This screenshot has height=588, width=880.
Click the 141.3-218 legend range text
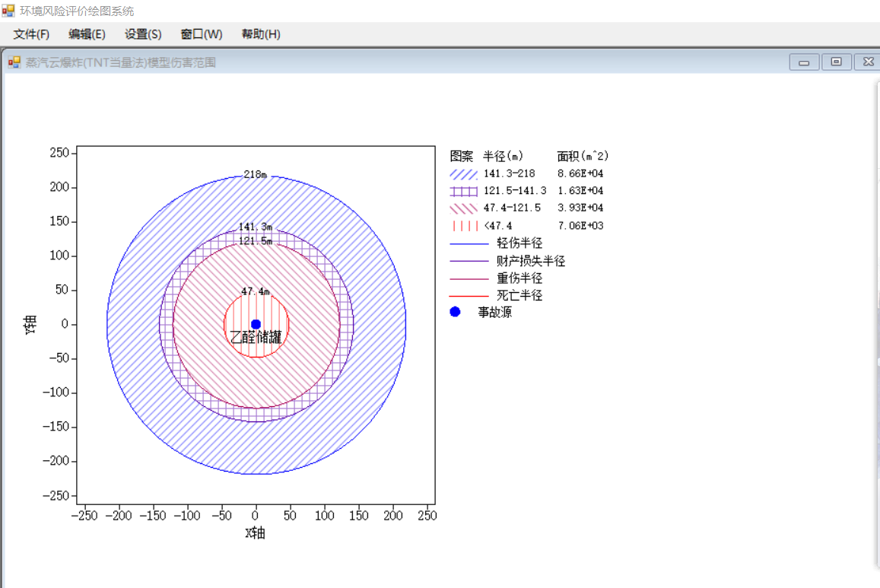tap(510, 173)
